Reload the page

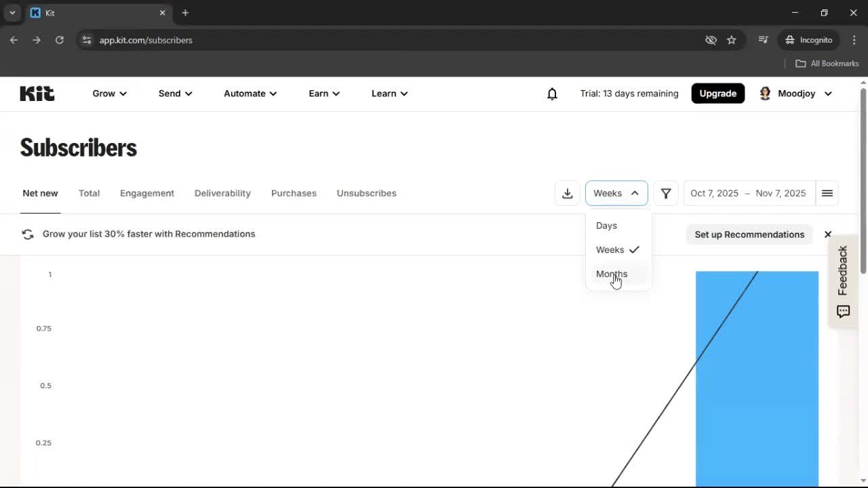60,40
